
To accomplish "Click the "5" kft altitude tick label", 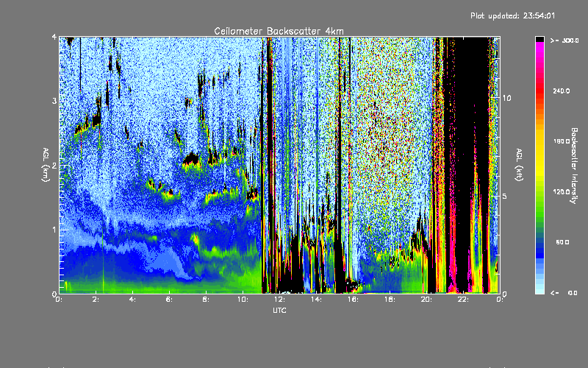I will (505, 197).
